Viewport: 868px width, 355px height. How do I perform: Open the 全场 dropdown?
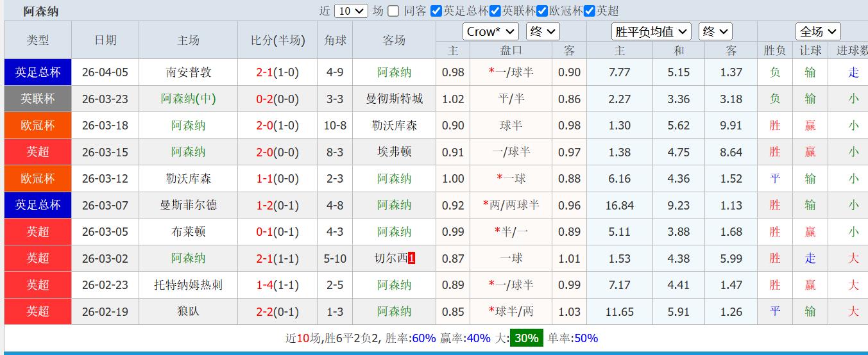(x=818, y=31)
